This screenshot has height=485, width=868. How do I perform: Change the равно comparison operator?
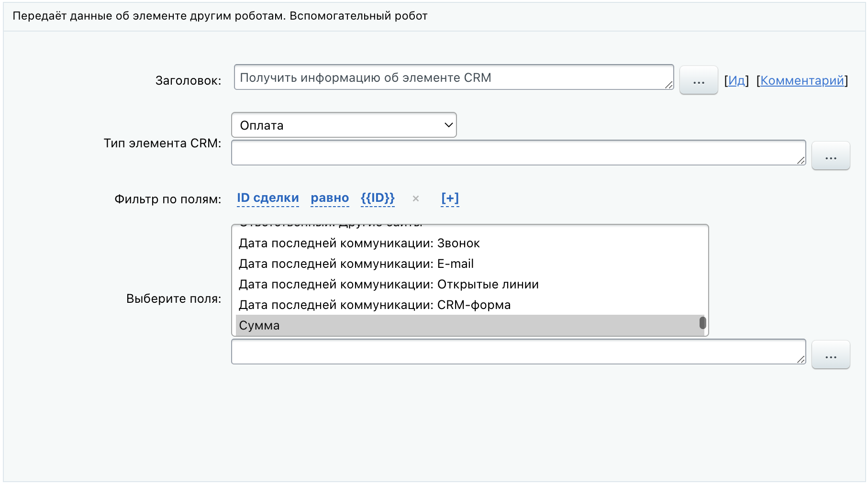[330, 198]
